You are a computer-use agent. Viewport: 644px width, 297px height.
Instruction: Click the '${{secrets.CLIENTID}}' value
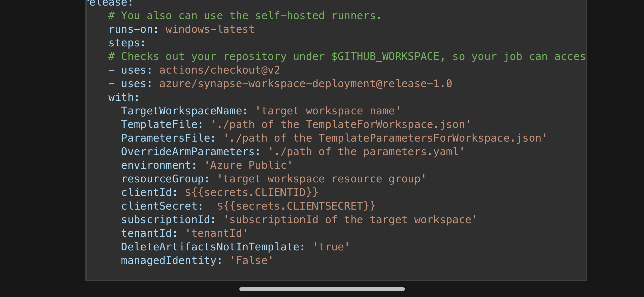coord(251,192)
